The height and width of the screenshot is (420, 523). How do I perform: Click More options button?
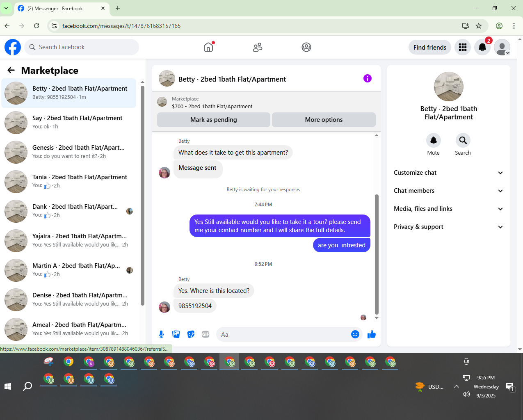[324, 120]
